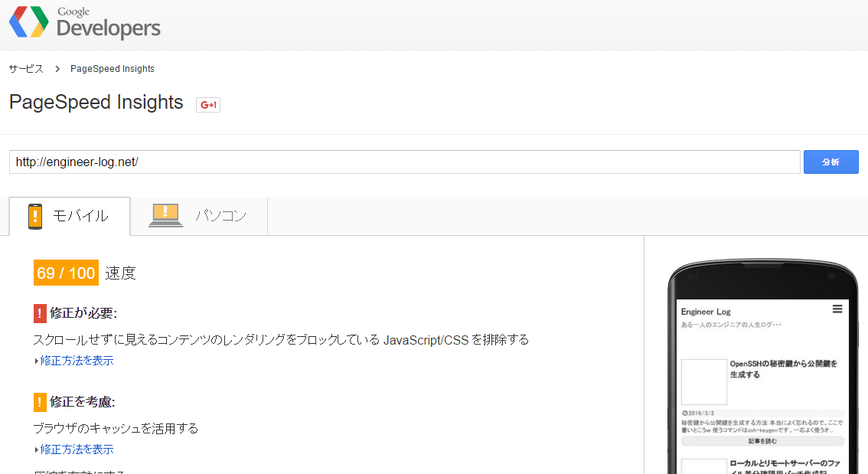868x474 pixels.
Task: Click Engineer Log title in phone preview
Action: [706, 312]
